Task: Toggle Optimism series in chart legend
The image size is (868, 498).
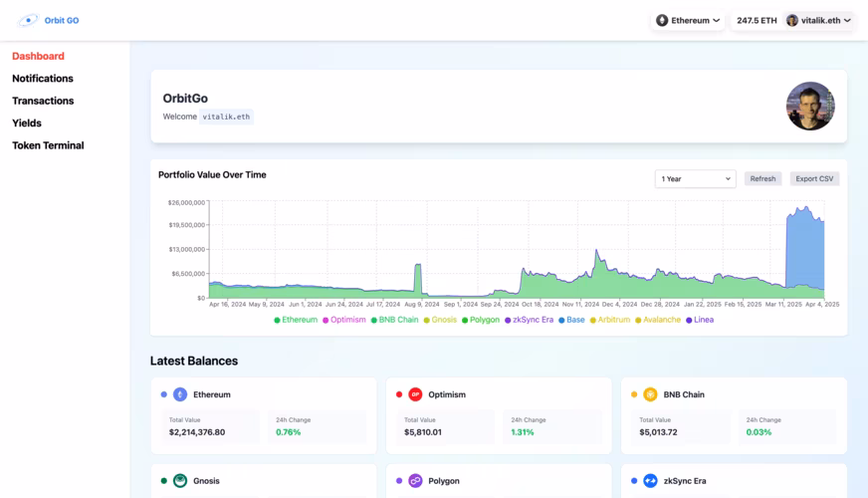Action: pos(343,320)
